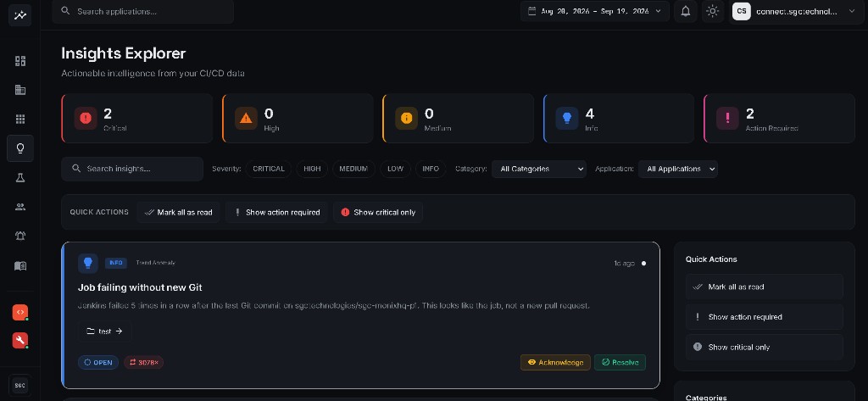Click the 3078× recurrence badge
The width and height of the screenshot is (868, 401).
[x=143, y=363]
